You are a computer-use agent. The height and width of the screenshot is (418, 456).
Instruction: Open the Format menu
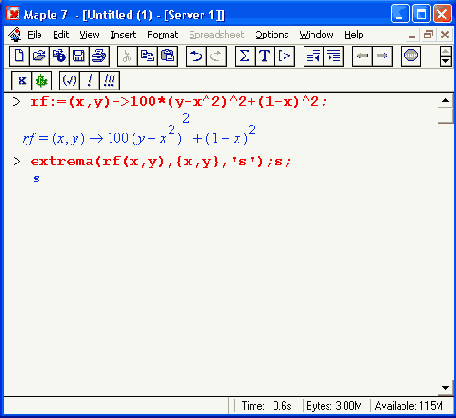(163, 35)
